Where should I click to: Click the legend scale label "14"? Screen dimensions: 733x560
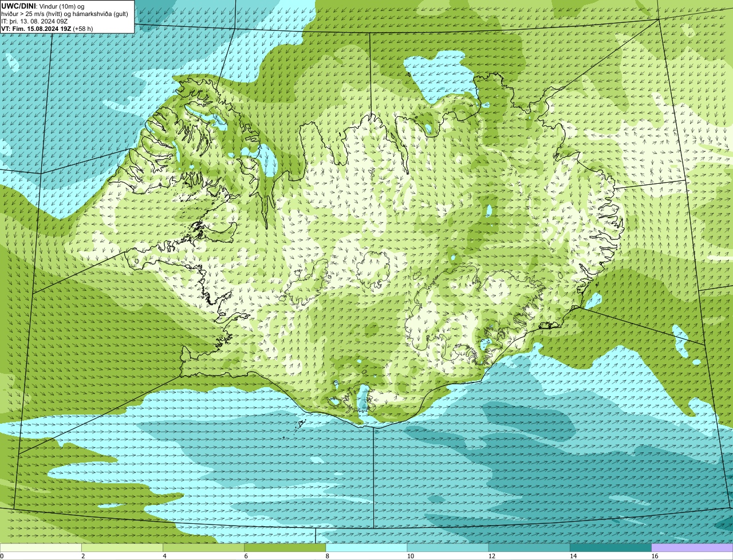tap(573, 556)
